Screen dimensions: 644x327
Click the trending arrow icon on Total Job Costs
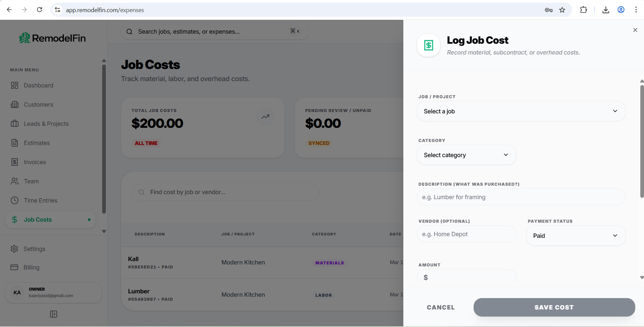(266, 116)
